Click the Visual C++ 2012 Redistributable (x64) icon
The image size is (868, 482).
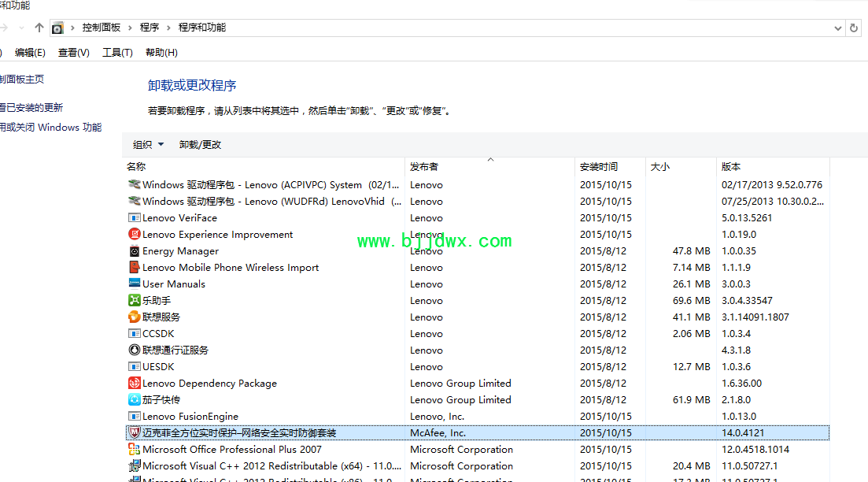click(x=134, y=466)
